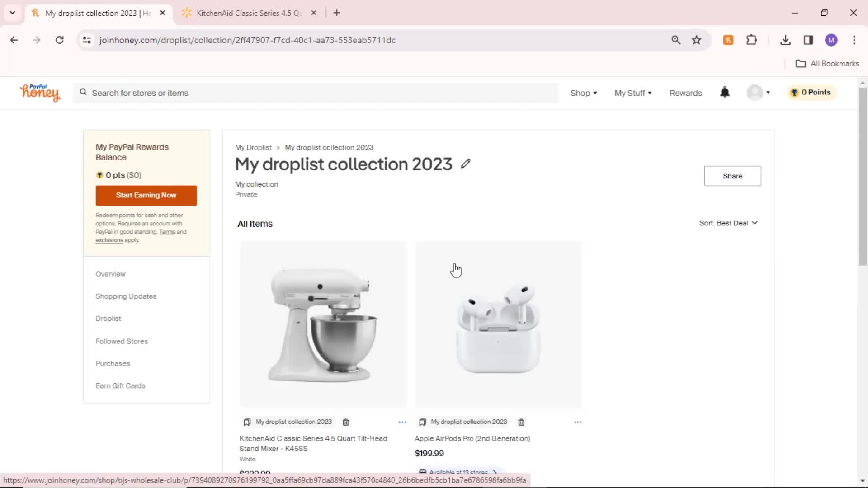This screenshot has width=868, height=488.
Task: Bookmark this page with the star icon
Action: 696,40
